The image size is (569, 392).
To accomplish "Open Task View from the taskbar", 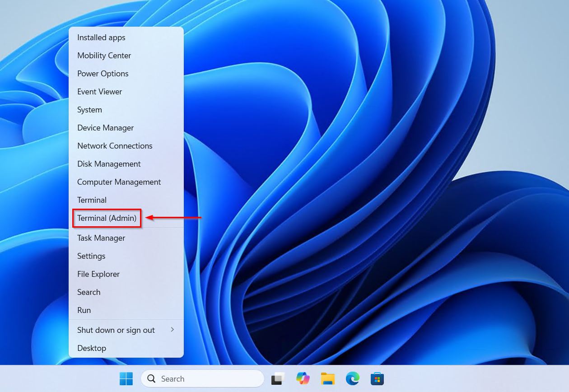I will pyautogui.click(x=278, y=378).
